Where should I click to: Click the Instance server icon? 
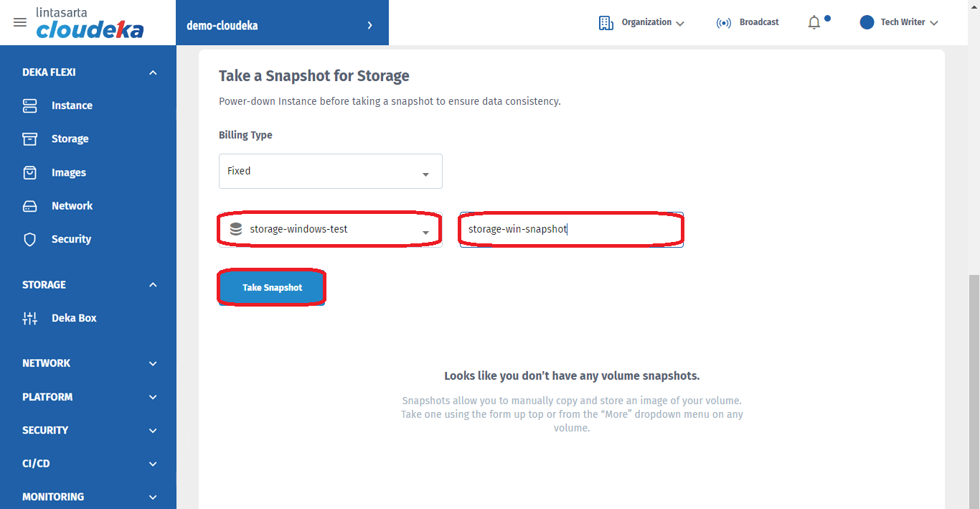point(29,106)
